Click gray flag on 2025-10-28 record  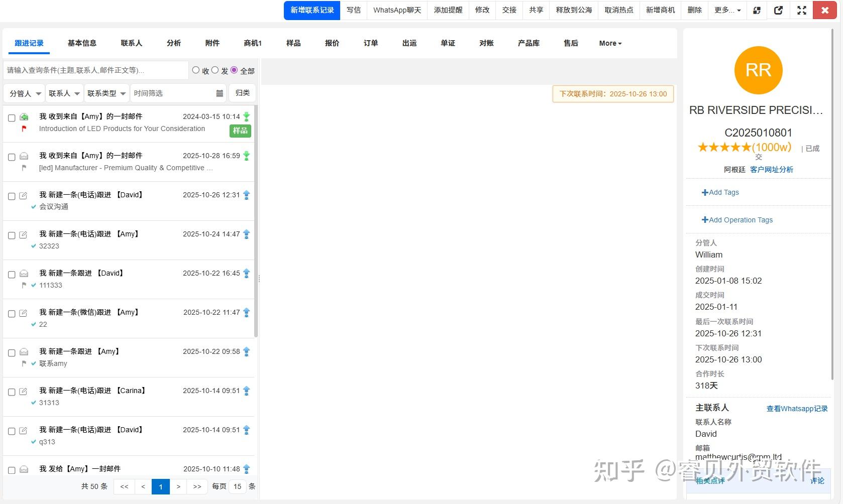point(24,168)
